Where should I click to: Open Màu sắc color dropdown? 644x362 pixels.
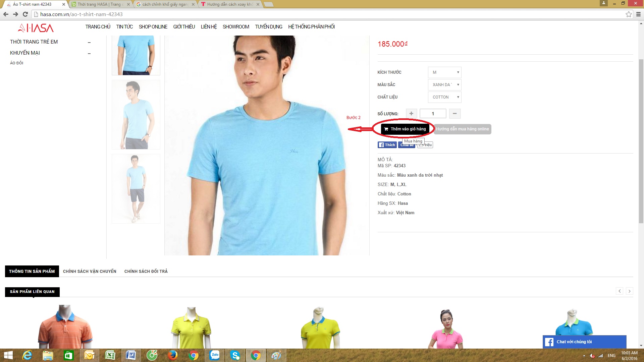444,85
